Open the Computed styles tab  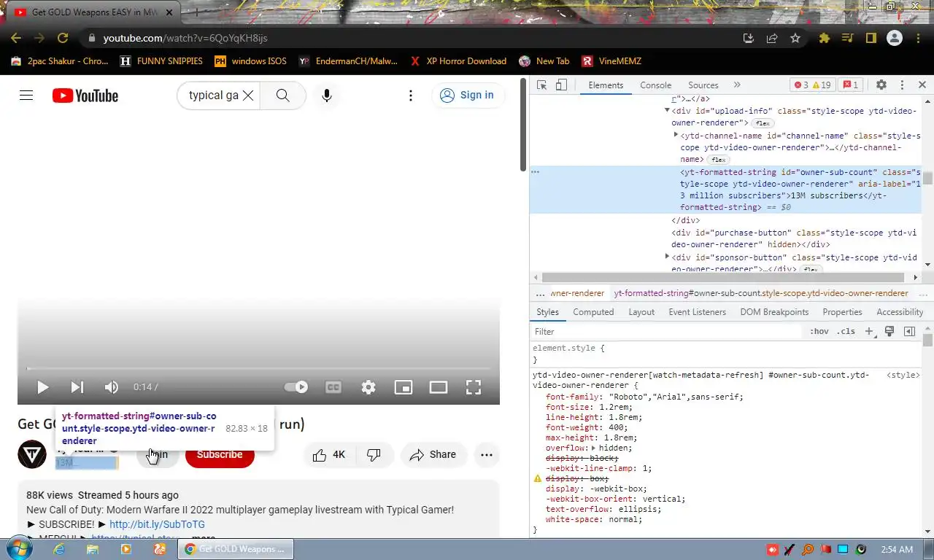point(593,312)
